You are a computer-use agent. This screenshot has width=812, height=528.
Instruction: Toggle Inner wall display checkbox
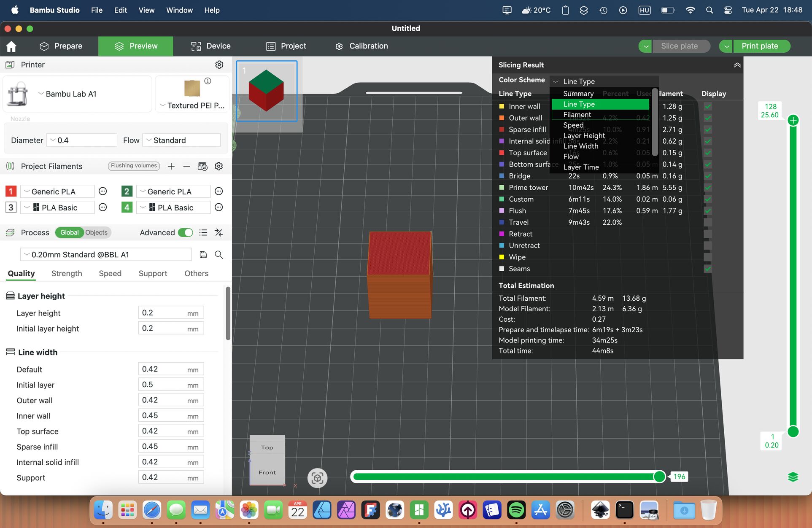(708, 106)
